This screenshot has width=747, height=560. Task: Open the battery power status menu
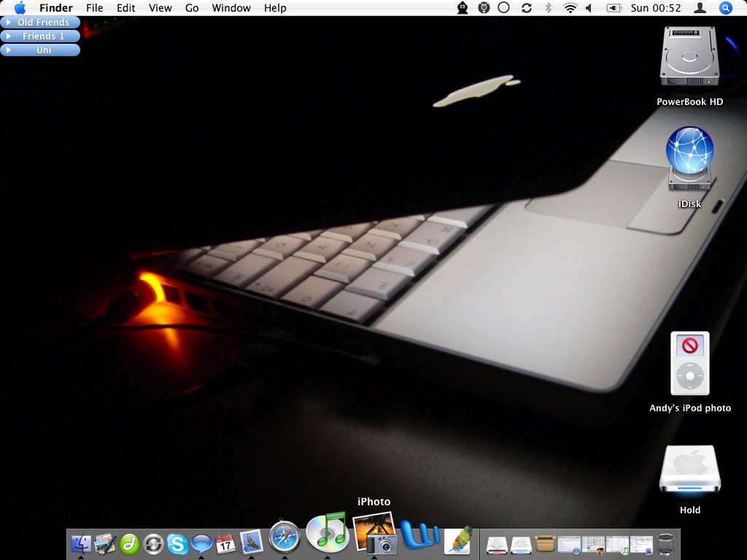[x=614, y=7]
